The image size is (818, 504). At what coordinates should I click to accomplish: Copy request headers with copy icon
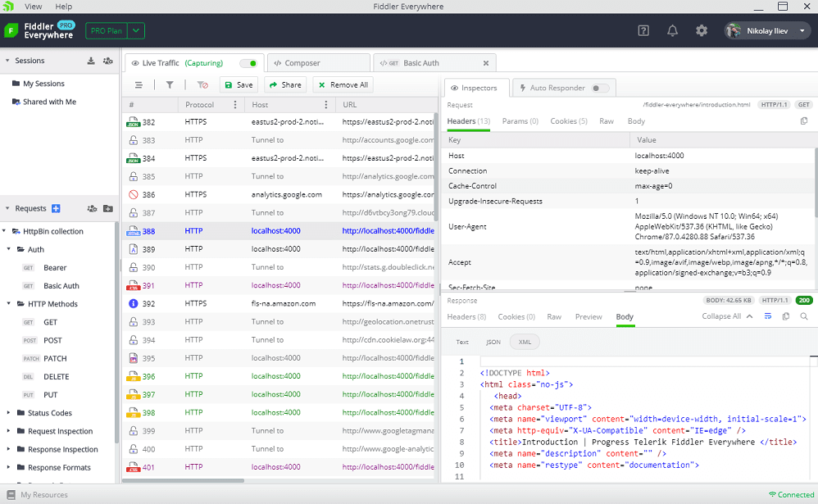pos(804,121)
